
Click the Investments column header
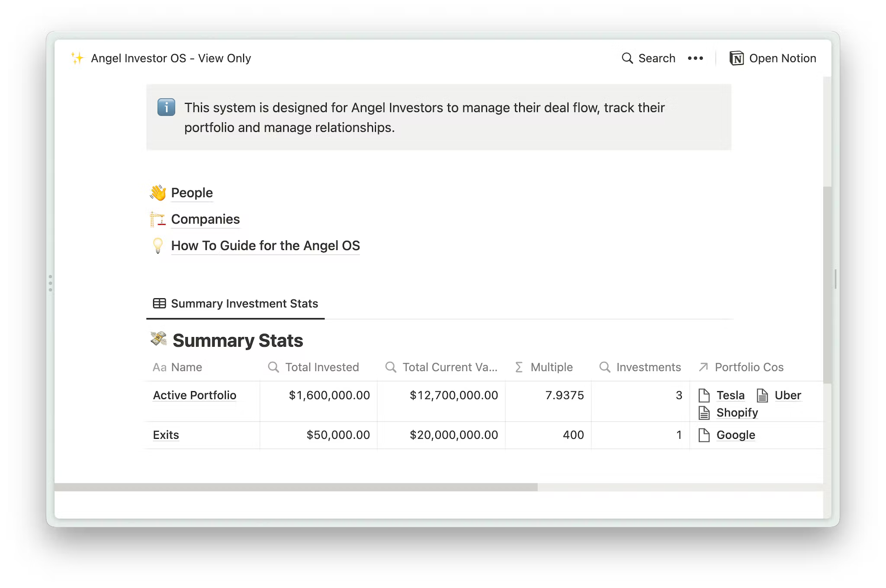tap(648, 367)
